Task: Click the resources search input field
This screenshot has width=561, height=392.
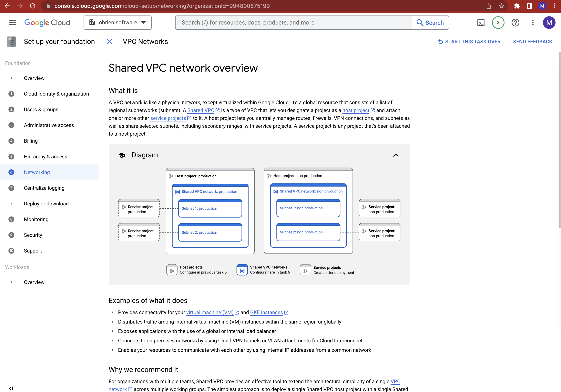Action: pos(293,23)
